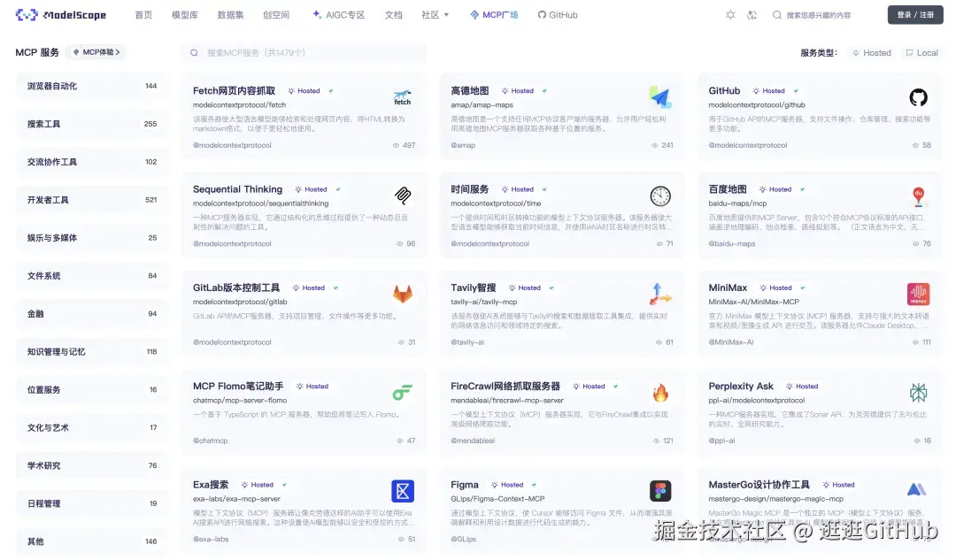Click the fetch bird icon on Fetch网页内容抓取
Image resolution: width=956 pixels, height=560 pixels.
pyautogui.click(x=403, y=98)
